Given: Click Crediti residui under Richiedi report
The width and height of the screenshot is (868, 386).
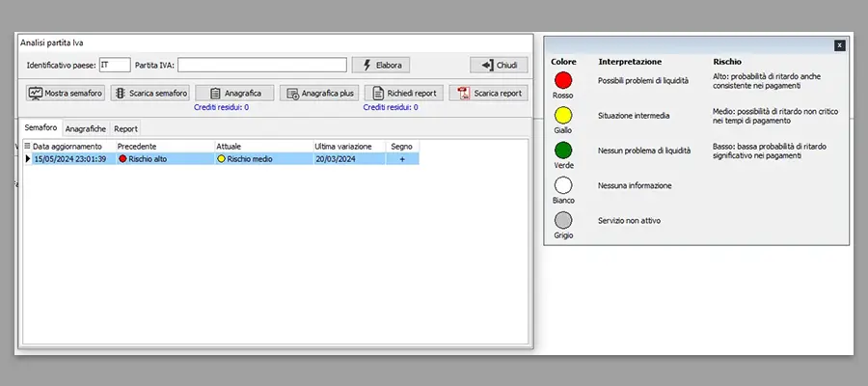Looking at the screenshot, I should click(391, 107).
